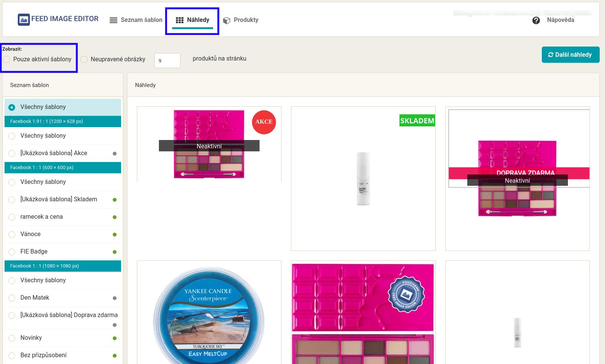This screenshot has height=364, width=605.
Task: Select the highlighted Všechny šablony radio at list top
Action: [12, 107]
